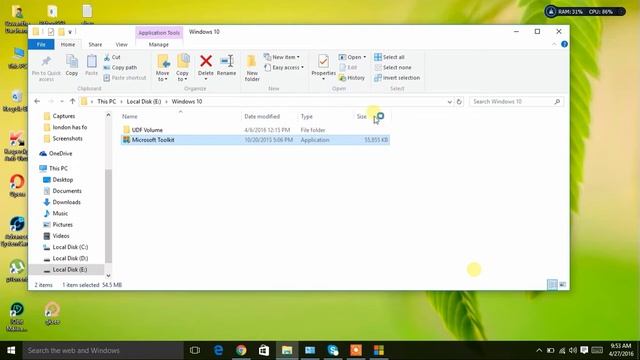Open Captures in navigation pane
The width and height of the screenshot is (640, 360).
coord(64,116)
